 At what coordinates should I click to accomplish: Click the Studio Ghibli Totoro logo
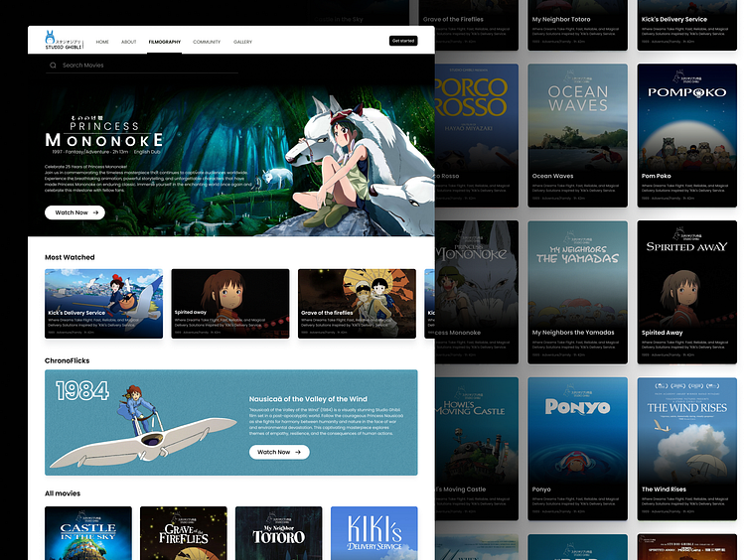[x=64, y=40]
